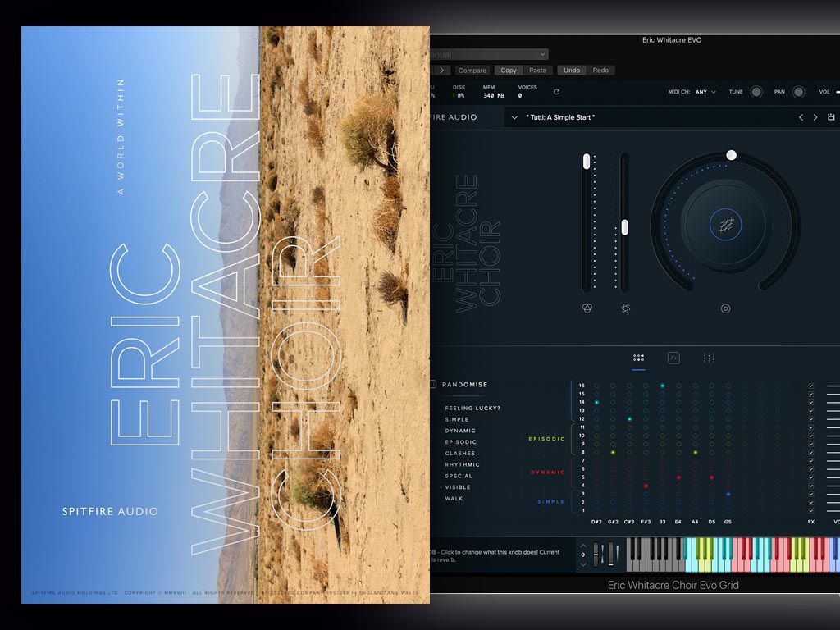Image resolution: width=840 pixels, height=630 pixels.
Task: Go to the next preset with right arrow
Action: coord(815,117)
